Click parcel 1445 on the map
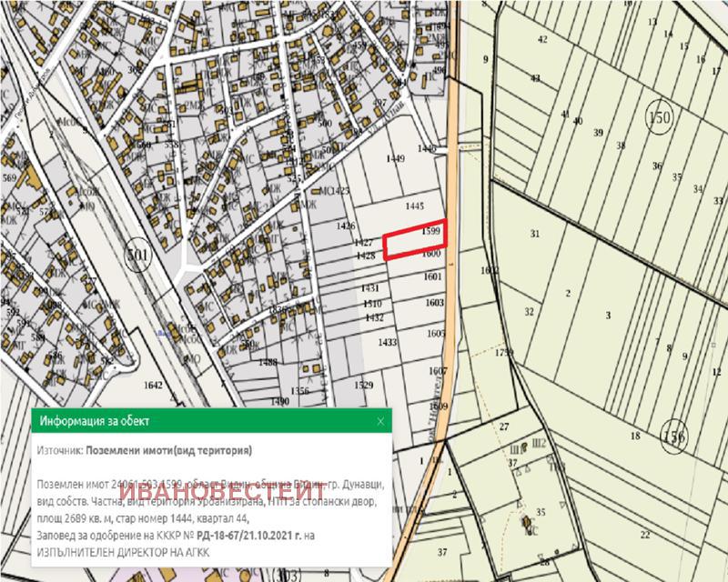Screen dimensions: 728x582 point(416,206)
